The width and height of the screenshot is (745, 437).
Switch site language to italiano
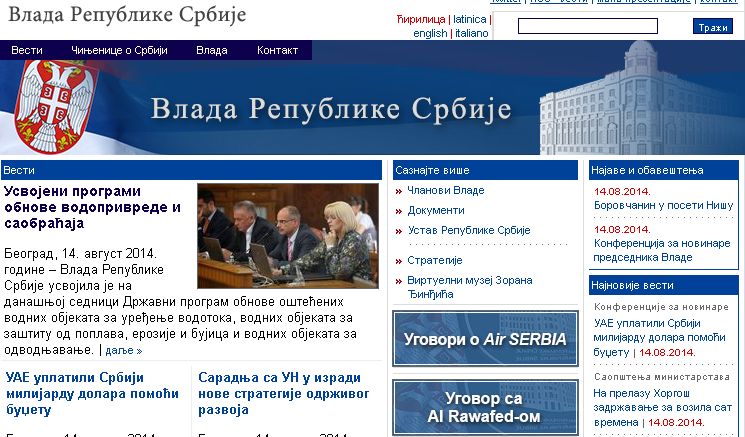[471, 33]
